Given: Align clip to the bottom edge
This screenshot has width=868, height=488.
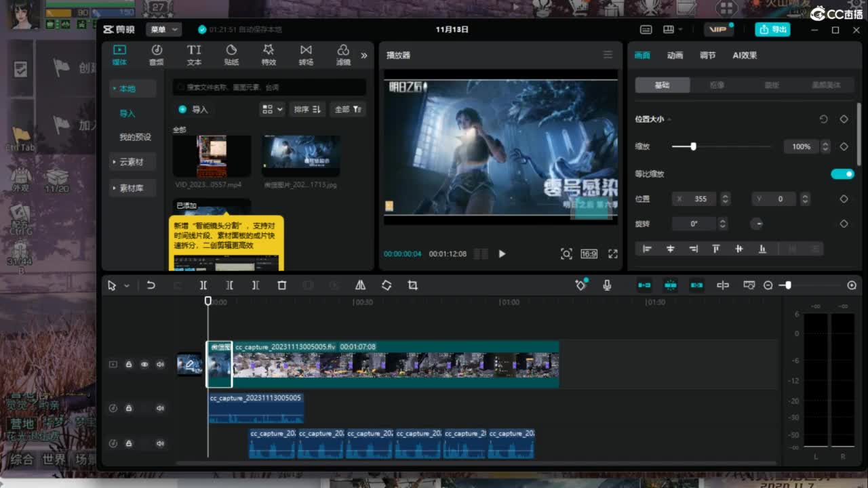Looking at the screenshot, I should tap(762, 249).
